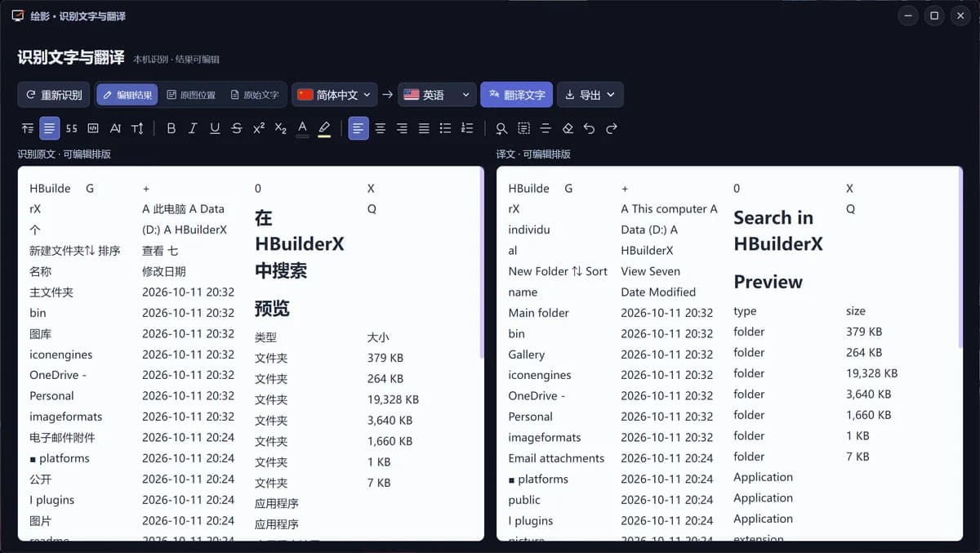The height and width of the screenshot is (553, 980).
Task: Open the highlight color marker
Action: [324, 128]
